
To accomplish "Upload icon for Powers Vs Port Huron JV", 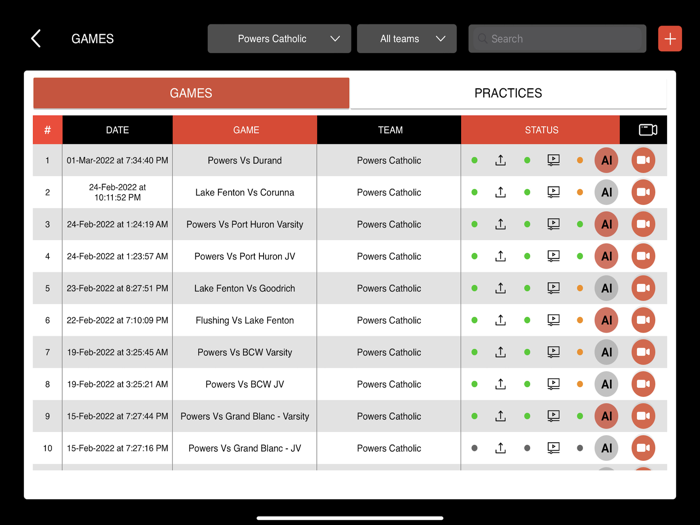I will (500, 256).
